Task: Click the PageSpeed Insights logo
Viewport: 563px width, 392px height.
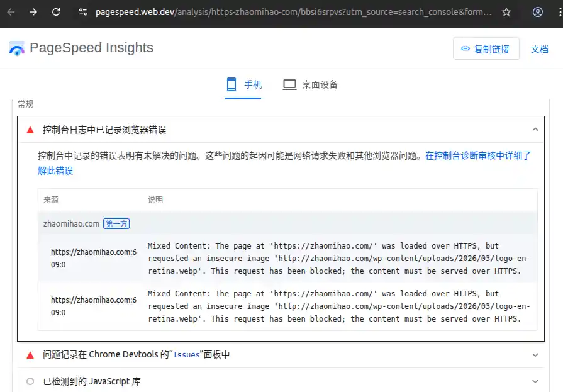Action: pyautogui.click(x=17, y=48)
